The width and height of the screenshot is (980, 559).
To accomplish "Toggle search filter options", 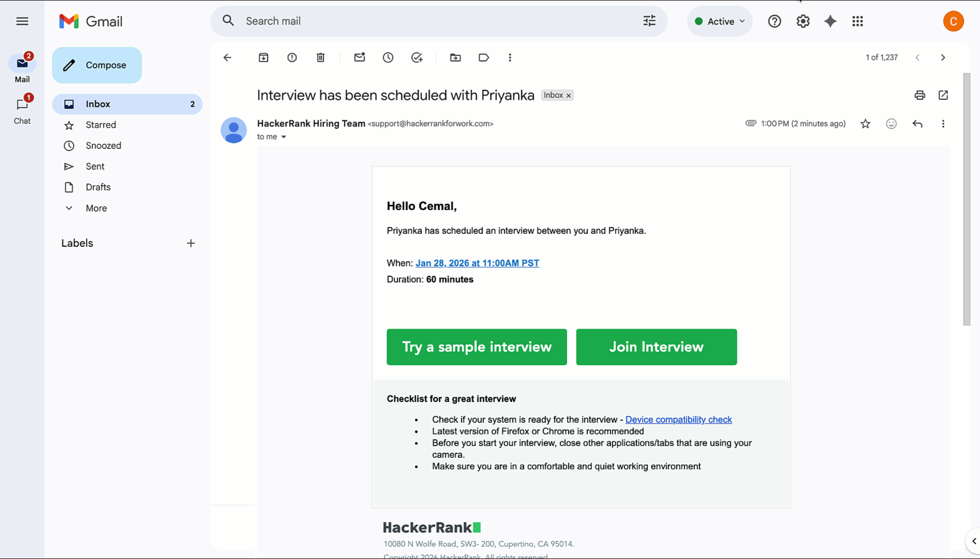I will coord(649,21).
